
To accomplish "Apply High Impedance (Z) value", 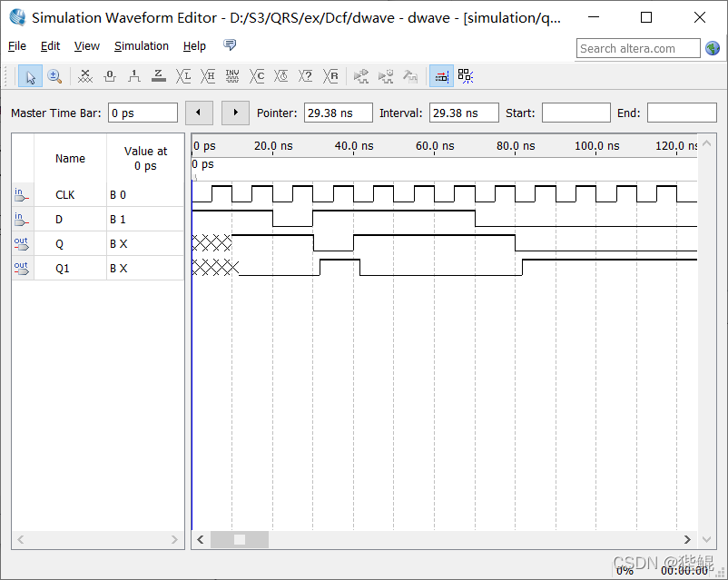I will pyautogui.click(x=158, y=76).
